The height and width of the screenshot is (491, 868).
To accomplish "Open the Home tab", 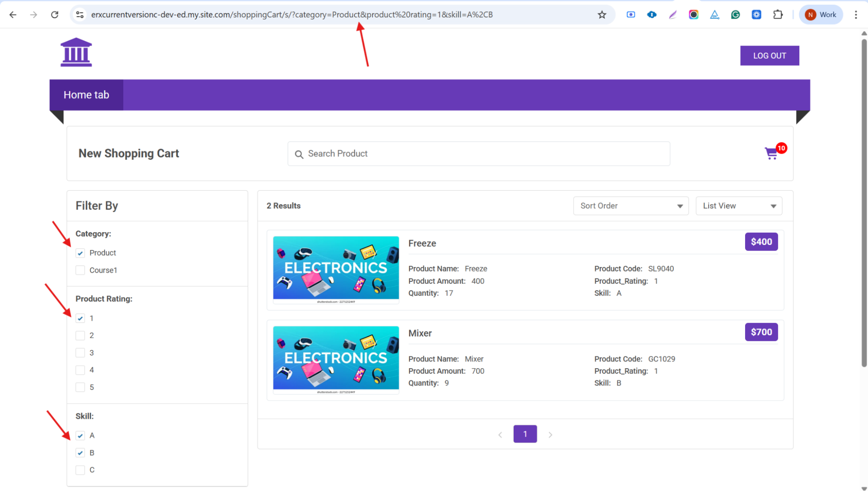I will pos(86,95).
